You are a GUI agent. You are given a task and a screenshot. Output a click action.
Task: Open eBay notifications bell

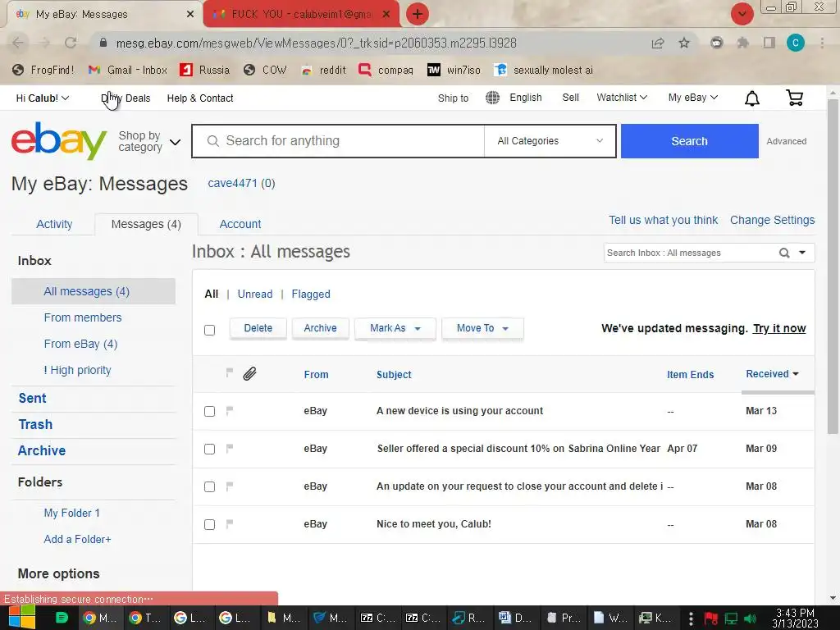coord(752,98)
